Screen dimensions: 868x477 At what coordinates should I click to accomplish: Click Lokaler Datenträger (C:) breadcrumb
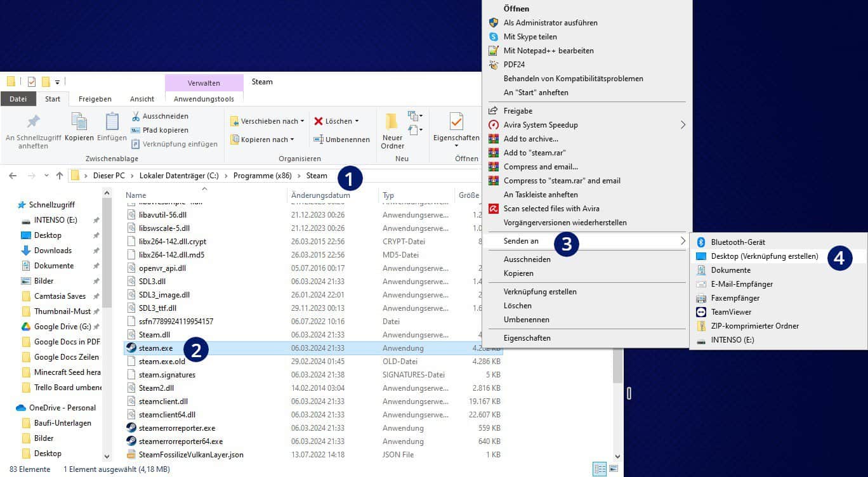click(x=179, y=176)
